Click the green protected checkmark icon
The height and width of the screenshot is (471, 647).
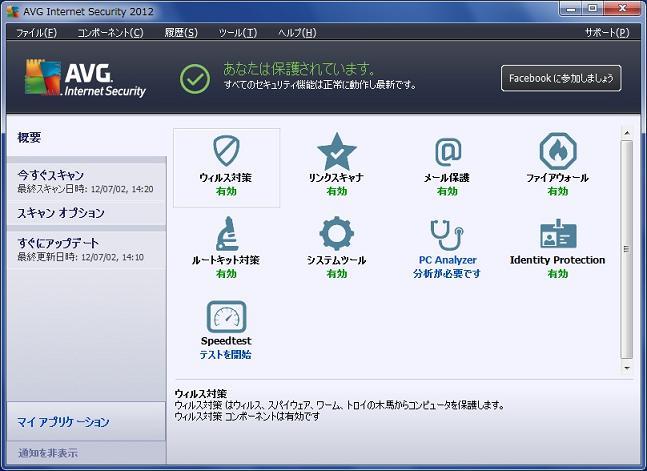[195, 78]
